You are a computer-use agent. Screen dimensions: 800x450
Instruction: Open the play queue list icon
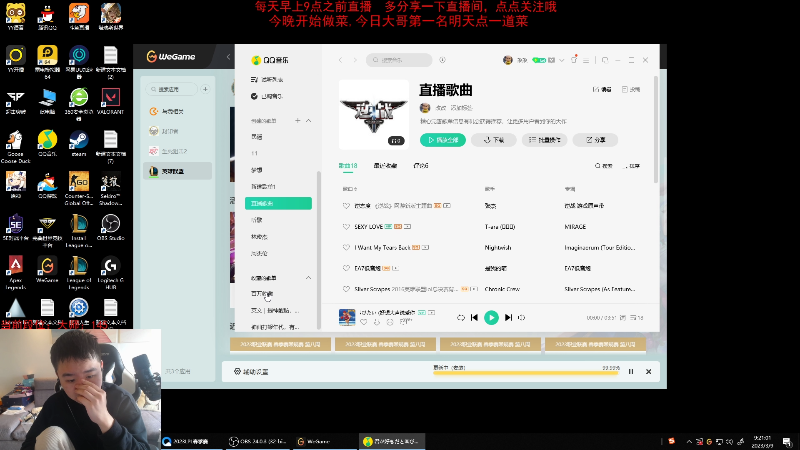point(636,317)
